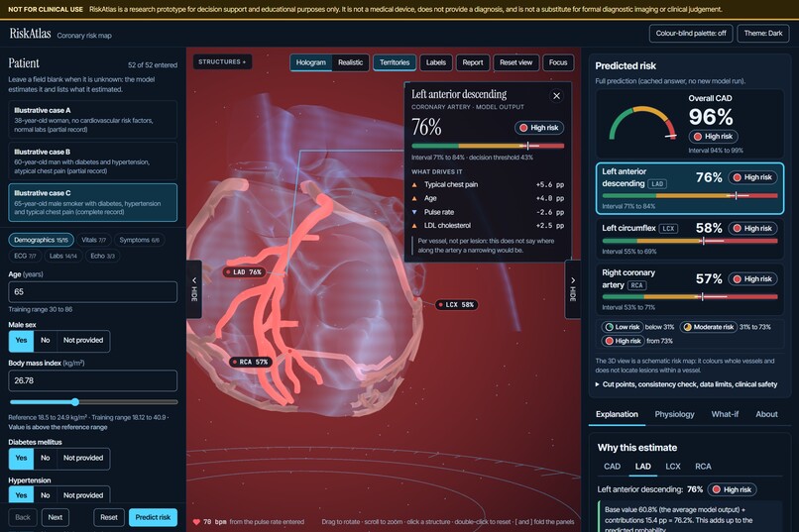Open the Labs 14/14 section
Screen dimensions: 799x532
point(63,256)
